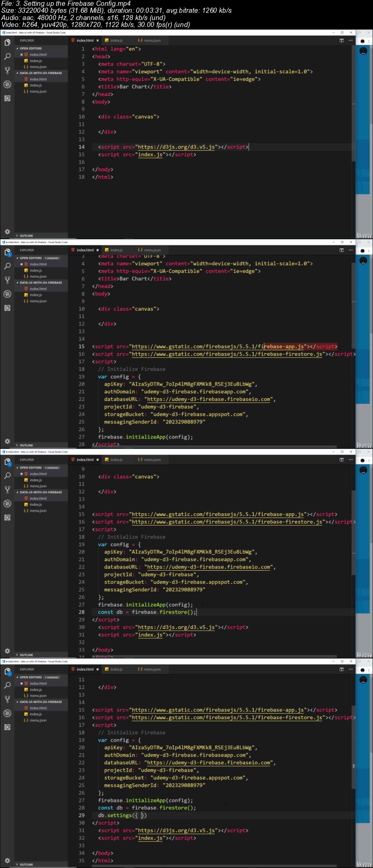373x868 pixels.
Task: Open the Debug view in the bottom frame
Action: (x=7, y=713)
